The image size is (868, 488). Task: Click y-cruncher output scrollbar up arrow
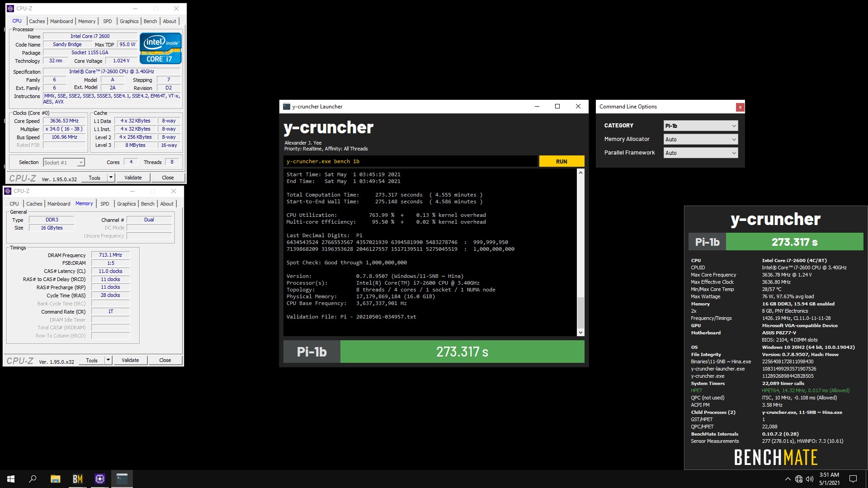click(x=581, y=173)
